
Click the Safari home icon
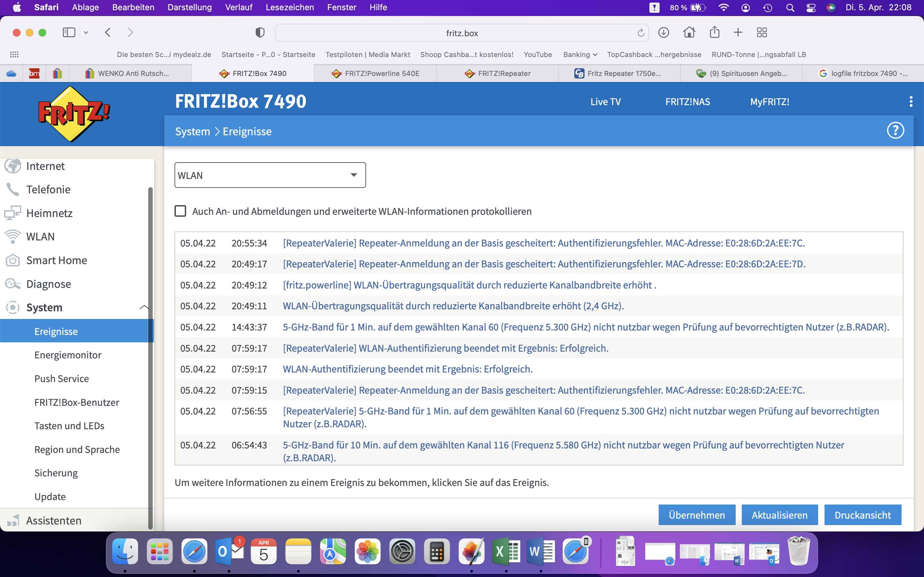click(x=689, y=33)
